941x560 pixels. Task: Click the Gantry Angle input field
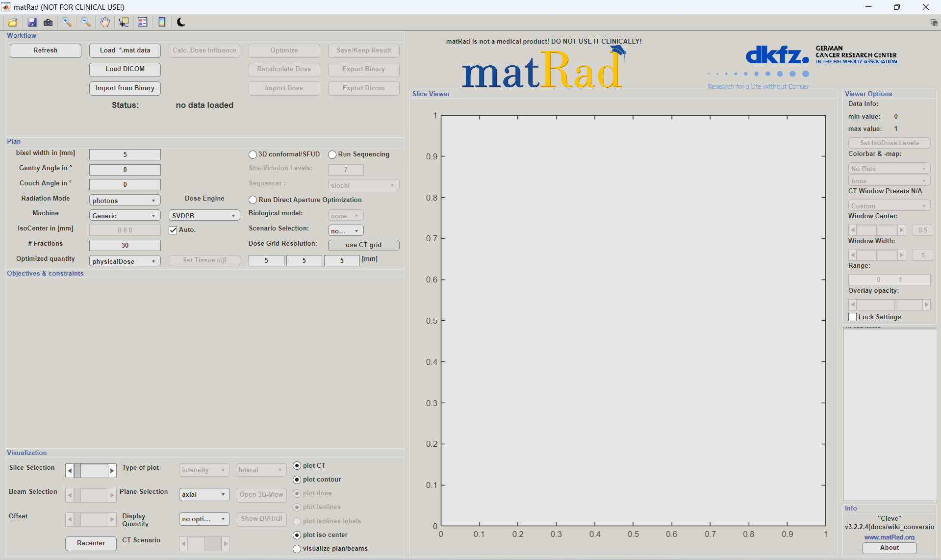pos(125,170)
